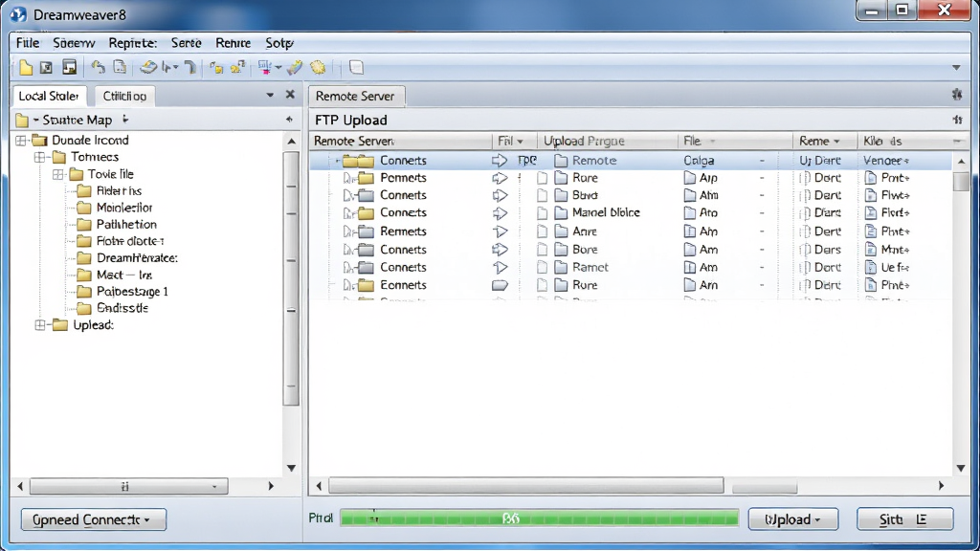Select the pointer arrow tool in toolbar
980x551 pixels.
pyautogui.click(x=167, y=68)
